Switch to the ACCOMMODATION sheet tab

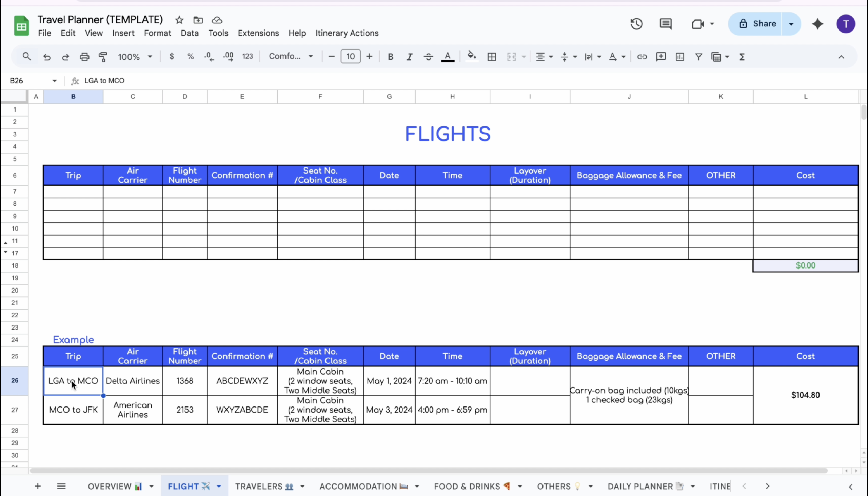(x=358, y=486)
